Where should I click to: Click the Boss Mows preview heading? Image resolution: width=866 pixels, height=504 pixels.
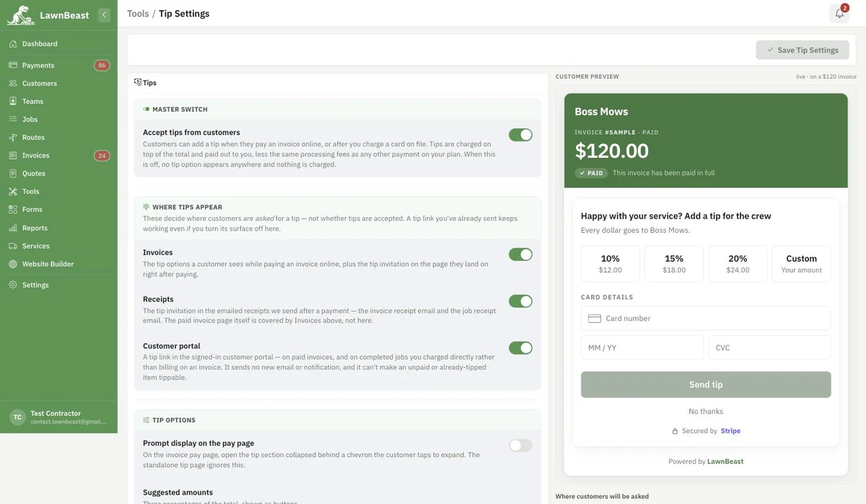click(x=601, y=112)
